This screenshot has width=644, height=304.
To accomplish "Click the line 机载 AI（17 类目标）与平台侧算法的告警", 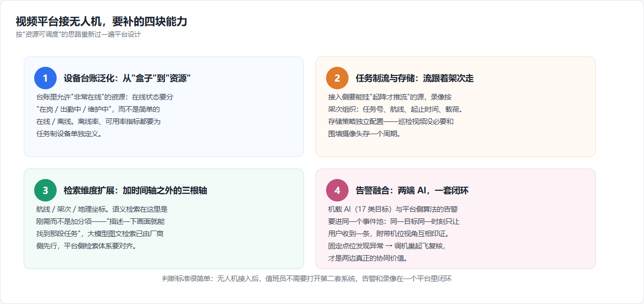I will [x=393, y=209].
